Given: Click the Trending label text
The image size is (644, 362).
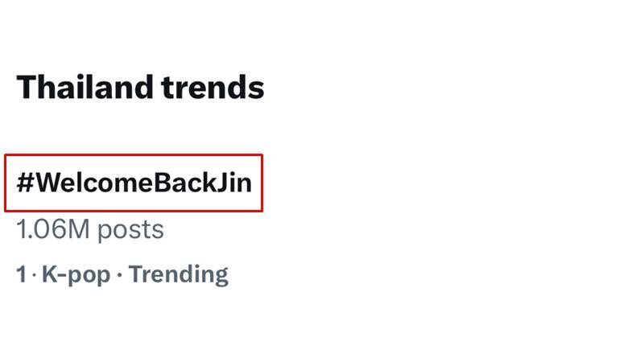Looking at the screenshot, I should point(179,274).
